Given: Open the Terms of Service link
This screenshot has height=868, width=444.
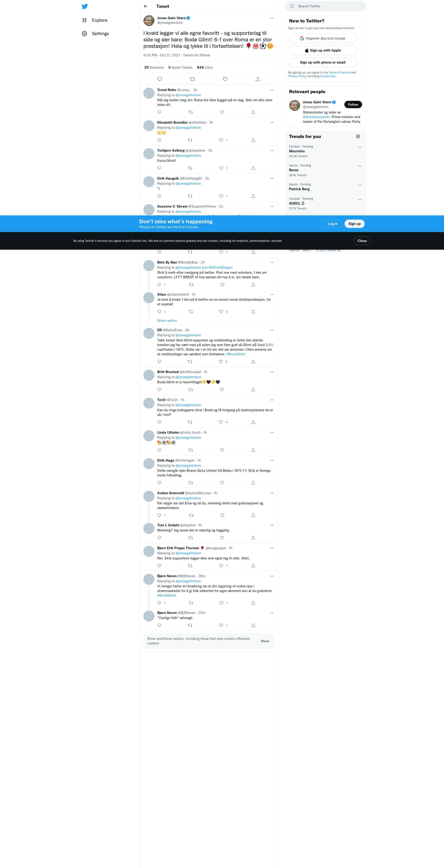Looking at the screenshot, I should point(339,73).
